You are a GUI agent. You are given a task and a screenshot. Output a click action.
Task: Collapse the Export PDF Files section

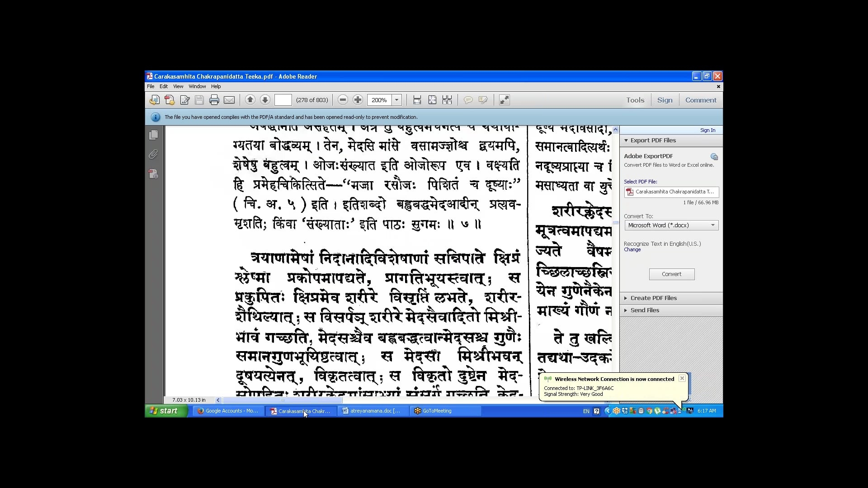653,141
